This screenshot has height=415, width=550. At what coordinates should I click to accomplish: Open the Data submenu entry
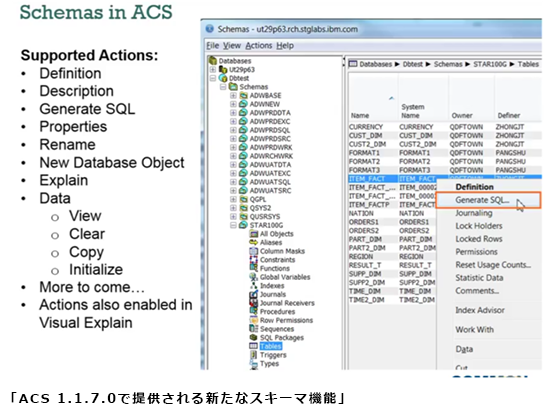tap(464, 349)
